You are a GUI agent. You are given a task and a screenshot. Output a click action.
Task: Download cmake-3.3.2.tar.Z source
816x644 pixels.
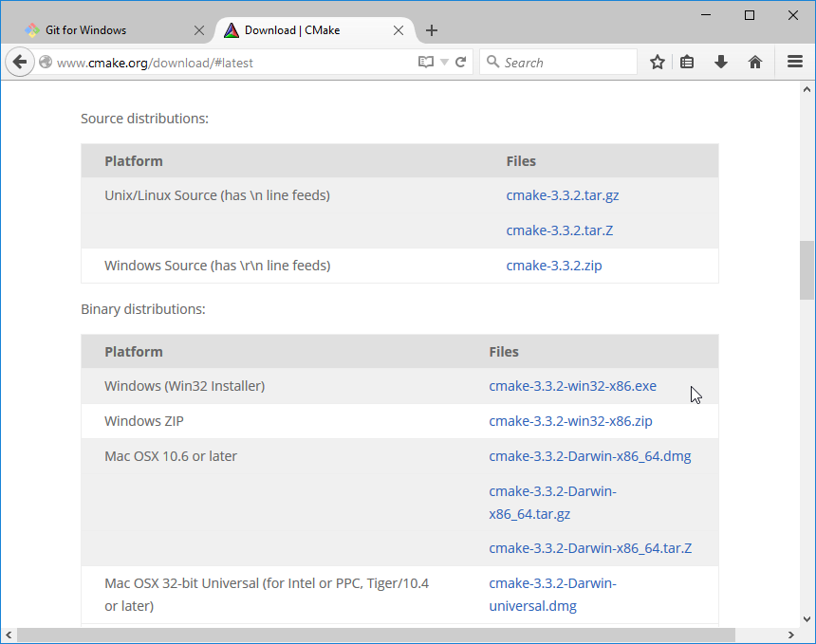(x=560, y=230)
